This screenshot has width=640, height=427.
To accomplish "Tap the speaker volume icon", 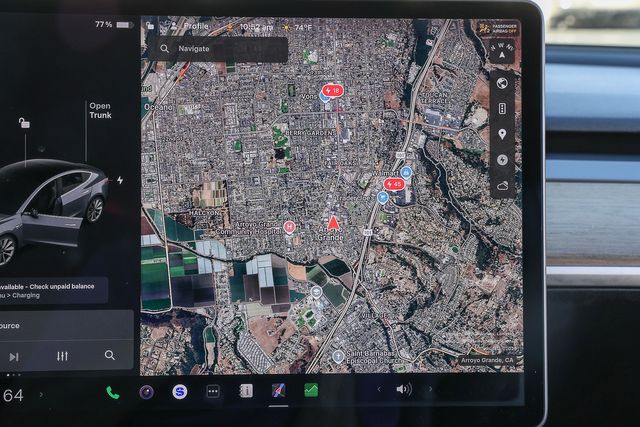I will tap(404, 389).
